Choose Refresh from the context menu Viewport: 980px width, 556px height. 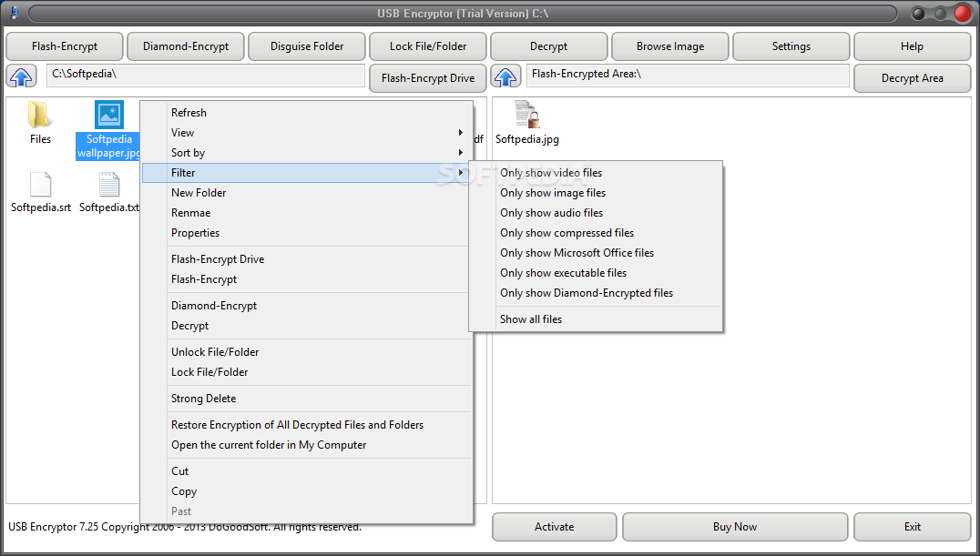tap(306, 113)
